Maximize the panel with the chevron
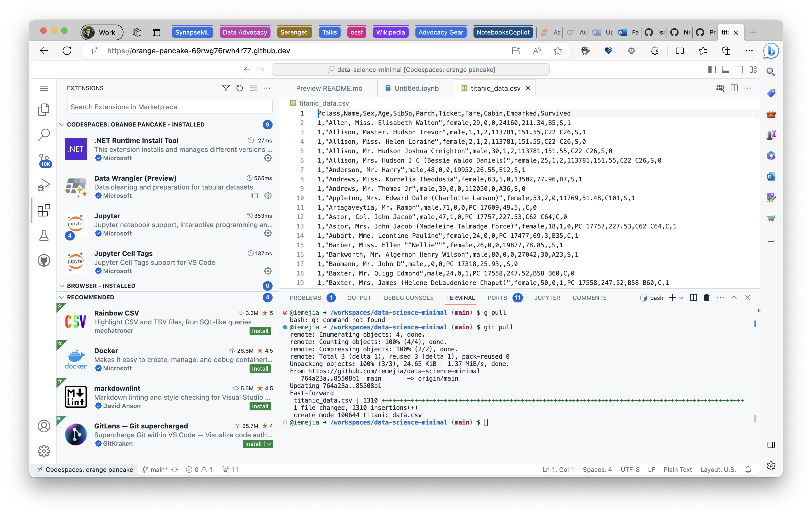The height and width of the screenshot is (516, 812). (734, 297)
